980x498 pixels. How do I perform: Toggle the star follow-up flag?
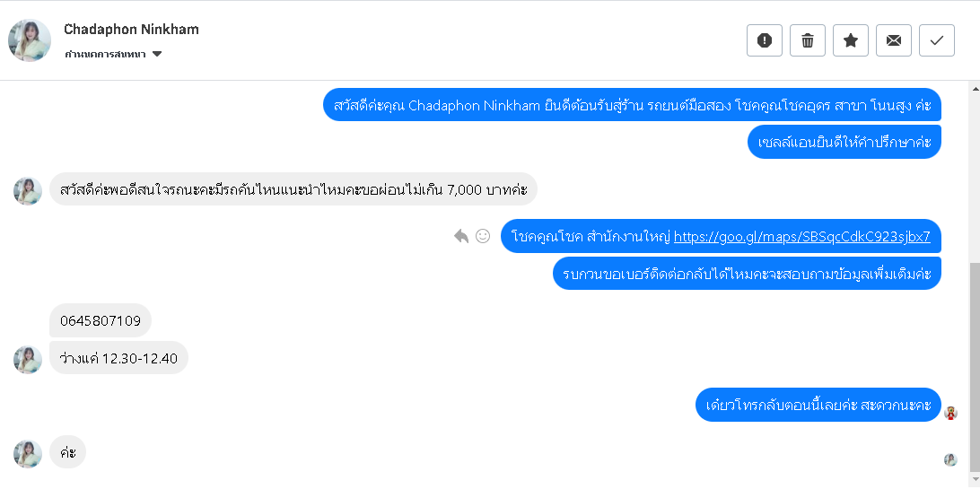(851, 40)
